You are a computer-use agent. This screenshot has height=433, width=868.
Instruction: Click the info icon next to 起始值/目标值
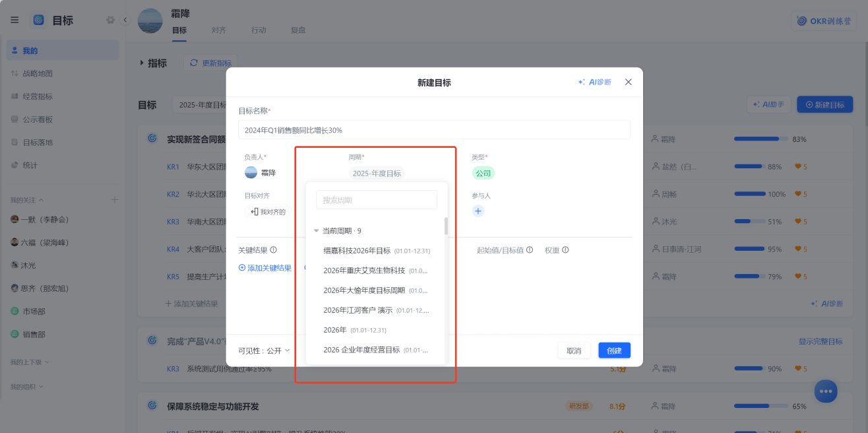pyautogui.click(x=530, y=250)
